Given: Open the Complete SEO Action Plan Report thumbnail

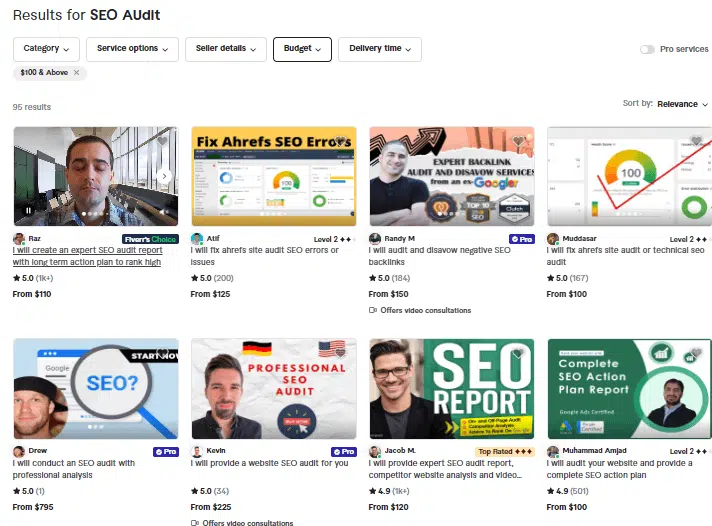Looking at the screenshot, I should tap(629, 389).
